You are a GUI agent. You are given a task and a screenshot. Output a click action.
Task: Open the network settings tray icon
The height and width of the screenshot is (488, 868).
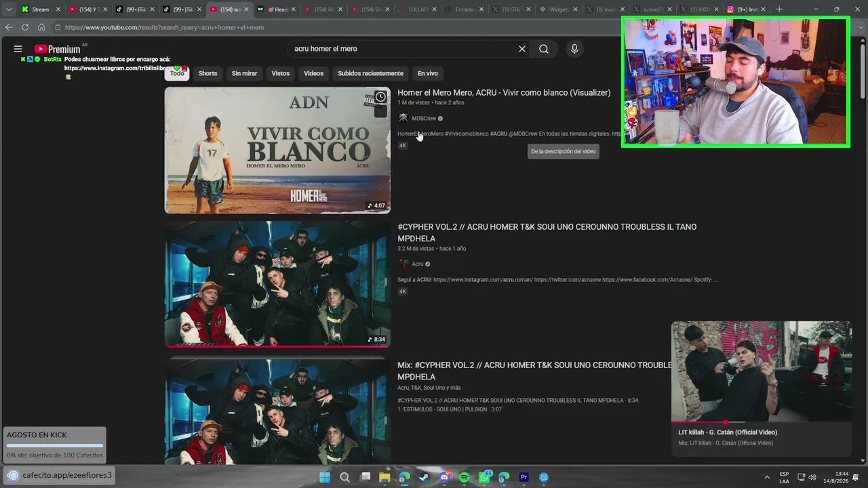(801, 477)
